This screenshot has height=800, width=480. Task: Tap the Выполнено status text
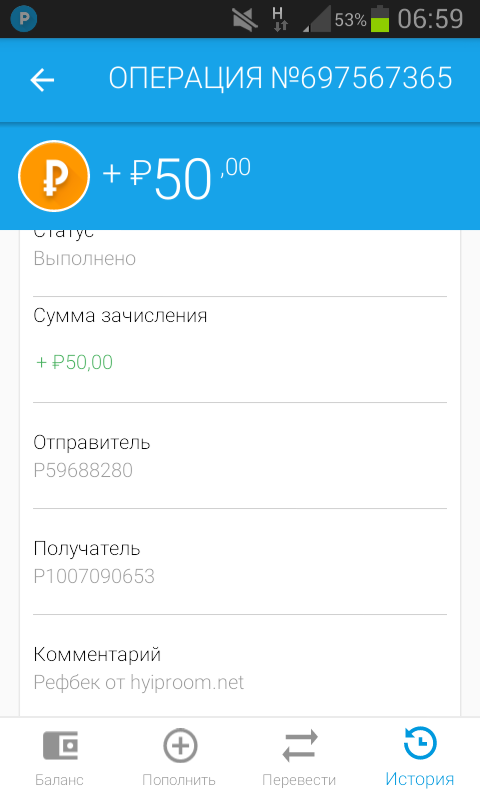click(x=85, y=258)
